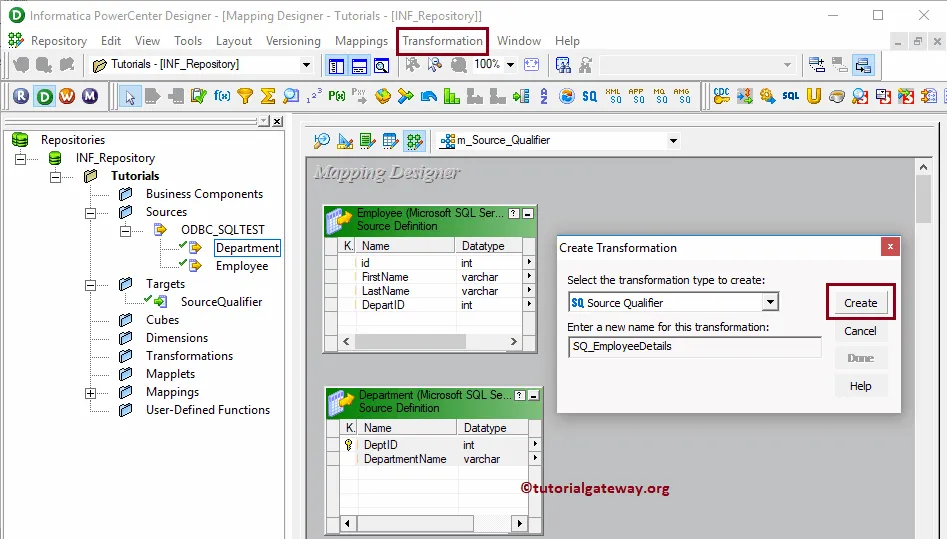Choose the Aggregator sigma icon
The image size is (947, 539).
(268, 96)
